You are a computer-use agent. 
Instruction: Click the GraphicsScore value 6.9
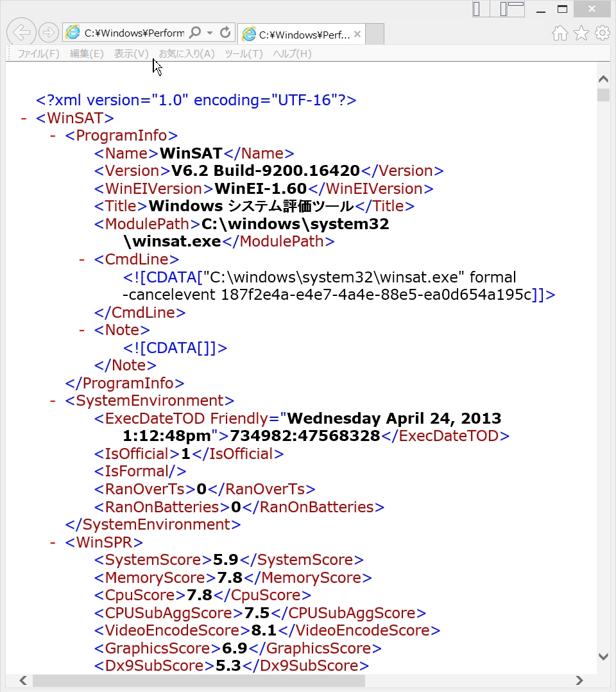pyautogui.click(x=234, y=648)
